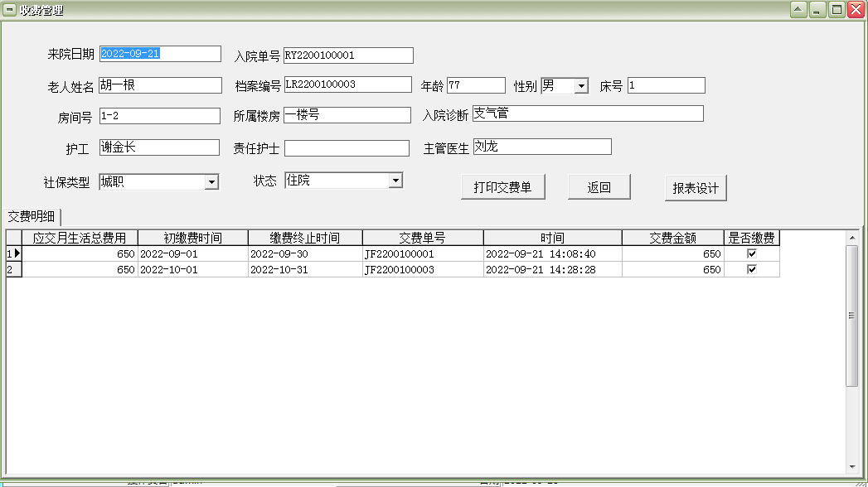This screenshot has height=487, width=868.
Task: Click scrollbar down arrow in payment grid
Action: 851,466
